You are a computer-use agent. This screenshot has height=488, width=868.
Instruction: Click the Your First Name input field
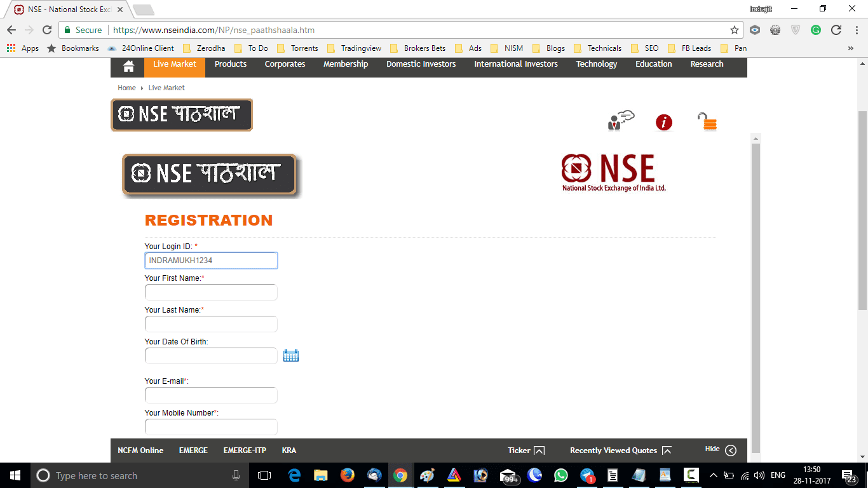pyautogui.click(x=211, y=292)
